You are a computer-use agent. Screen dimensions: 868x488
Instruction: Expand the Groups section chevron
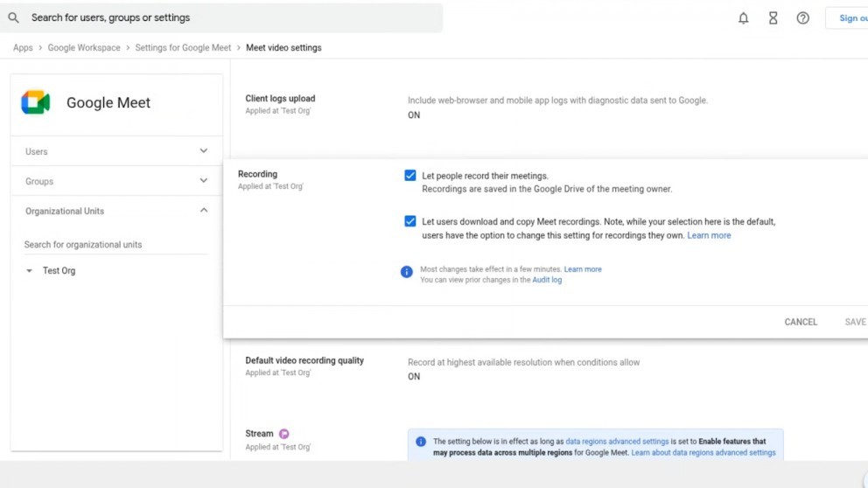[204, 181]
